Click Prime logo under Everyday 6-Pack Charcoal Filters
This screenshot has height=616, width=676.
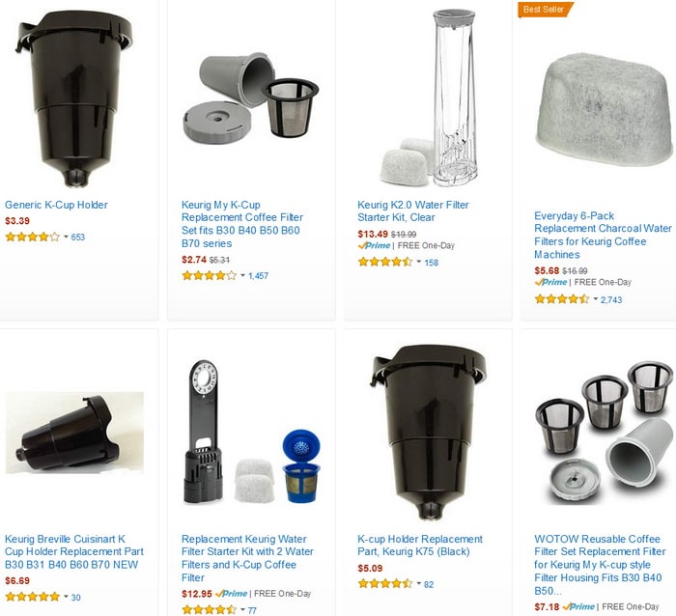[550, 282]
